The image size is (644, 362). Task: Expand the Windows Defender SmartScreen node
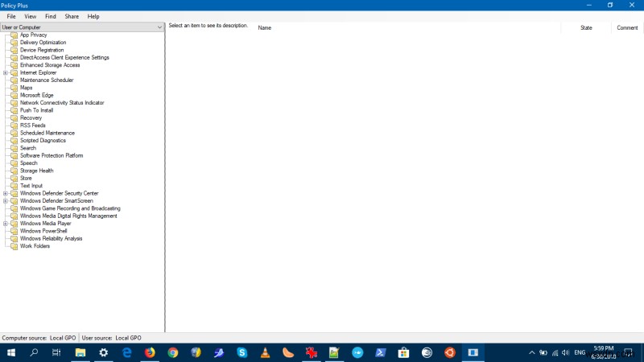pyautogui.click(x=6, y=200)
